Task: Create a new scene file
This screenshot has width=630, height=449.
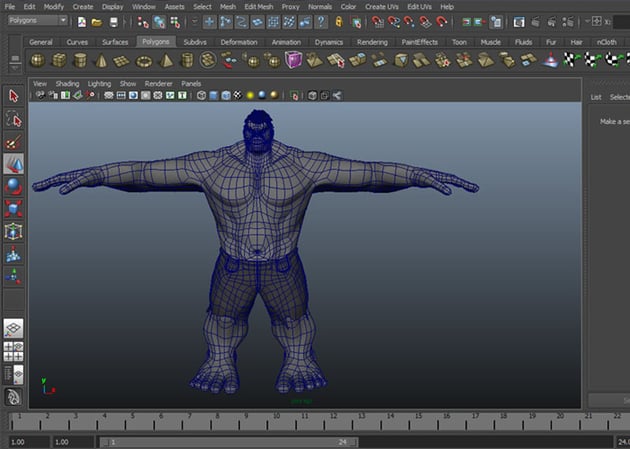Action: coord(82,22)
